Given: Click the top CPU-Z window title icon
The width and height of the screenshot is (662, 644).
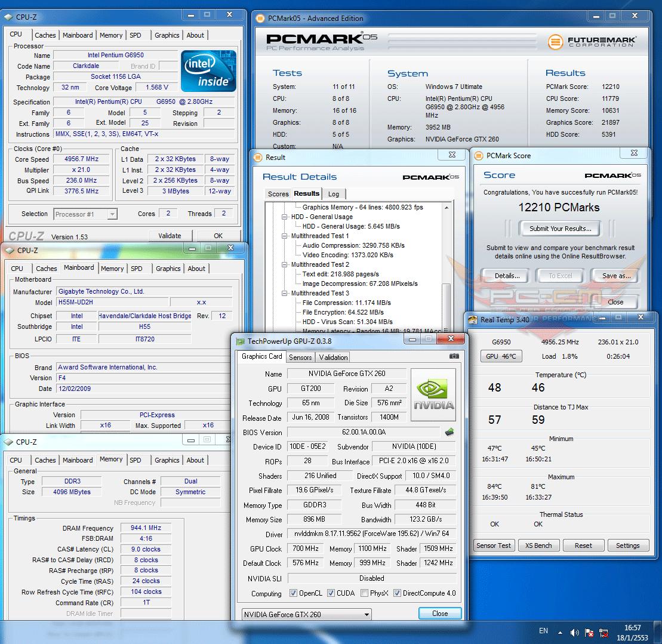Looking at the screenshot, I should click(x=8, y=17).
